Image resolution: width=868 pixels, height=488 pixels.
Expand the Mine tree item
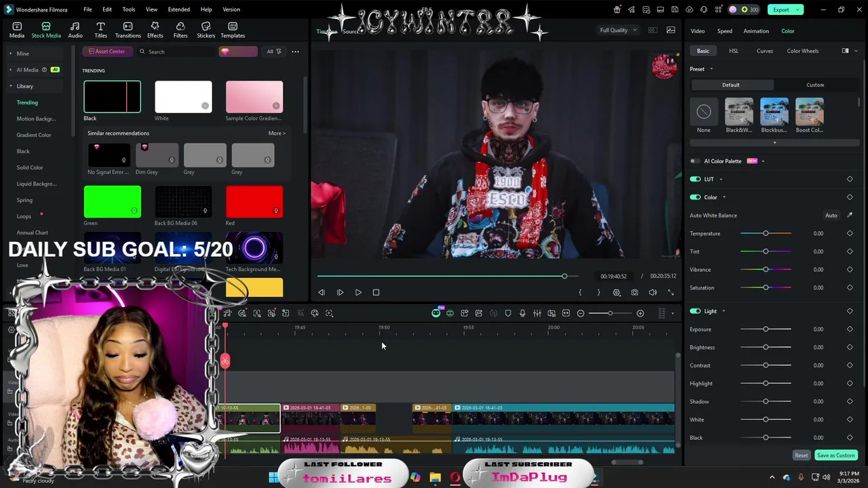(10, 54)
